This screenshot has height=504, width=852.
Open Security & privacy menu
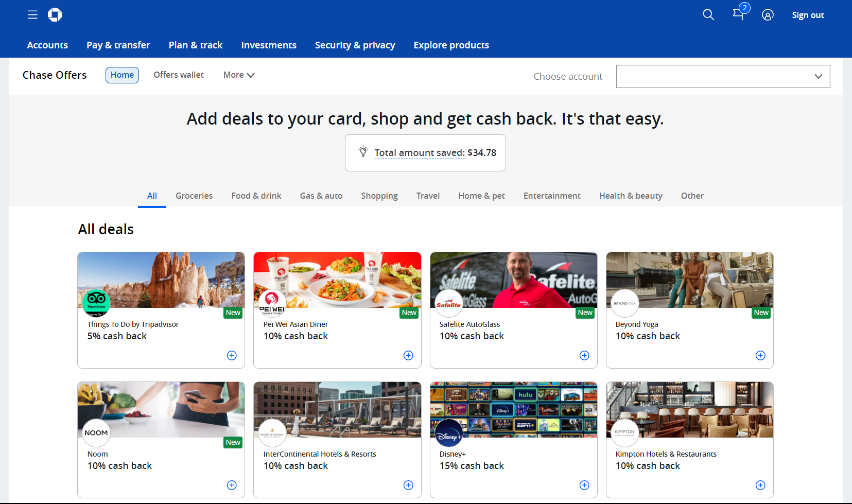(x=355, y=45)
